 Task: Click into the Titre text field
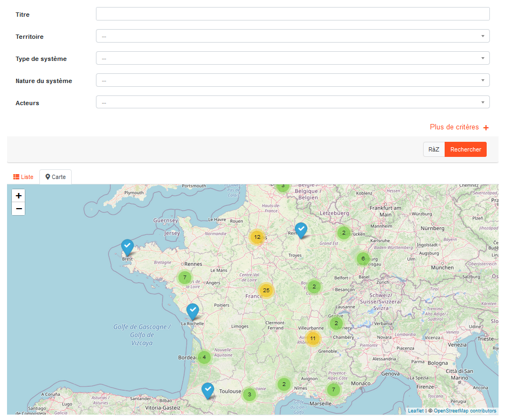click(293, 14)
